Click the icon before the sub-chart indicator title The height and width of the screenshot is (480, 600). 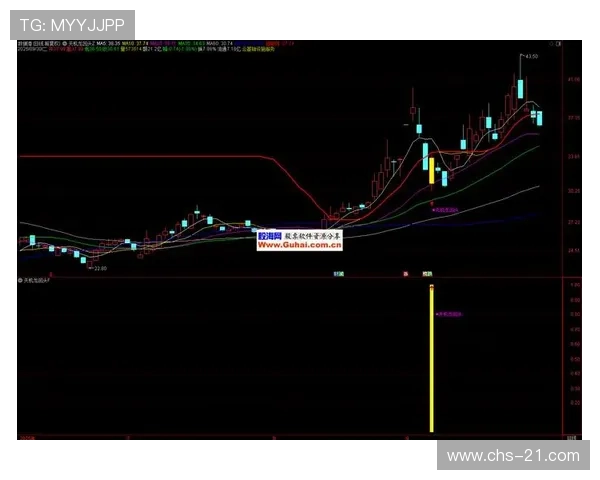pyautogui.click(x=20, y=281)
